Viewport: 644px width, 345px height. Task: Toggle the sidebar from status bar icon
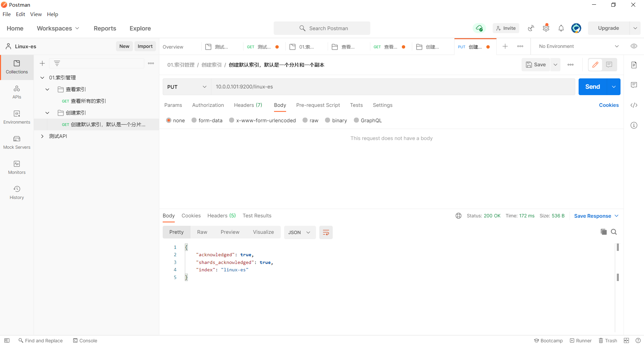(7, 341)
